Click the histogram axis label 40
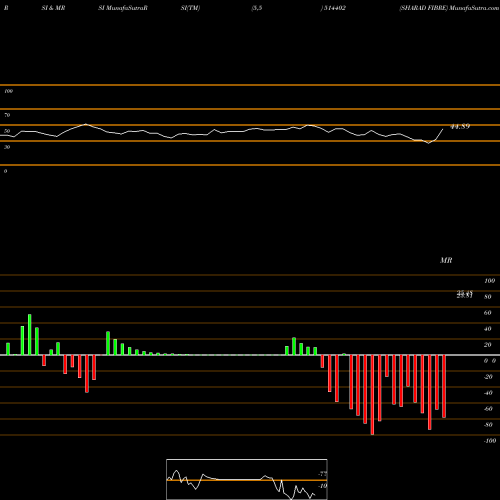 coord(488,329)
